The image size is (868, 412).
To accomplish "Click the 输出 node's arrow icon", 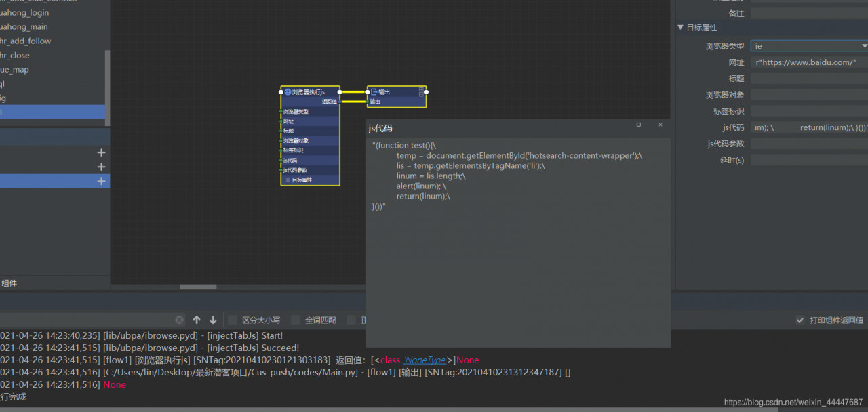I will pyautogui.click(x=374, y=92).
